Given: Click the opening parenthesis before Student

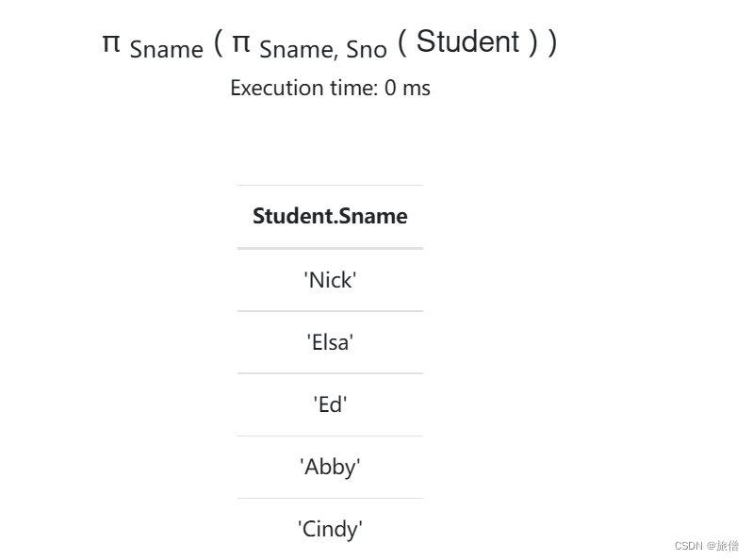Looking at the screenshot, I should click(x=402, y=42).
